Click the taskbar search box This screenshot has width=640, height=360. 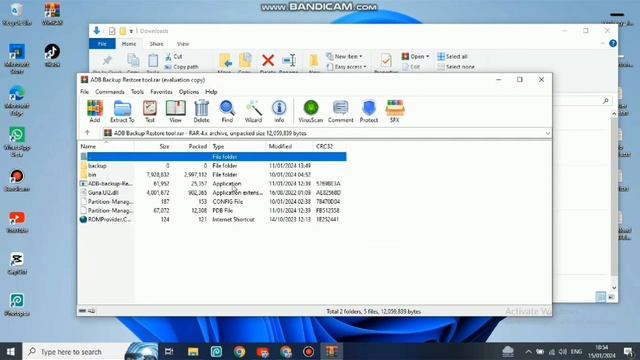pyautogui.click(x=74, y=351)
